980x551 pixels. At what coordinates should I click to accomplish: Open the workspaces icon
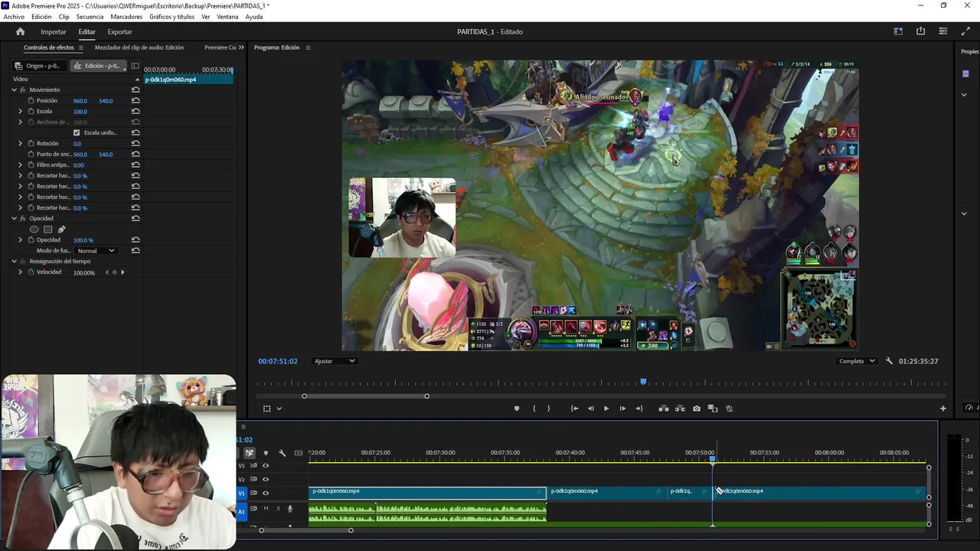[x=898, y=31]
